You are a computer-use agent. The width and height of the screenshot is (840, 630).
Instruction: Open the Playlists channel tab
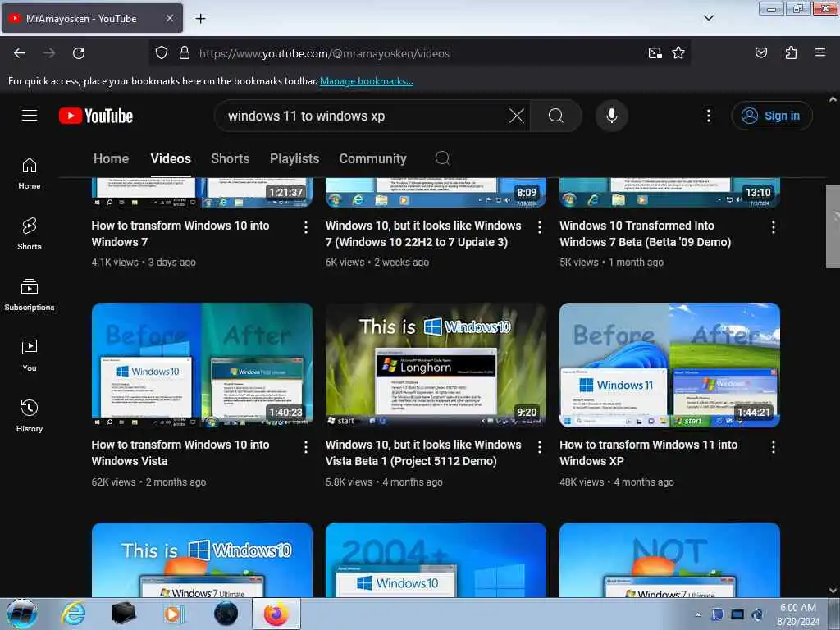pos(294,158)
